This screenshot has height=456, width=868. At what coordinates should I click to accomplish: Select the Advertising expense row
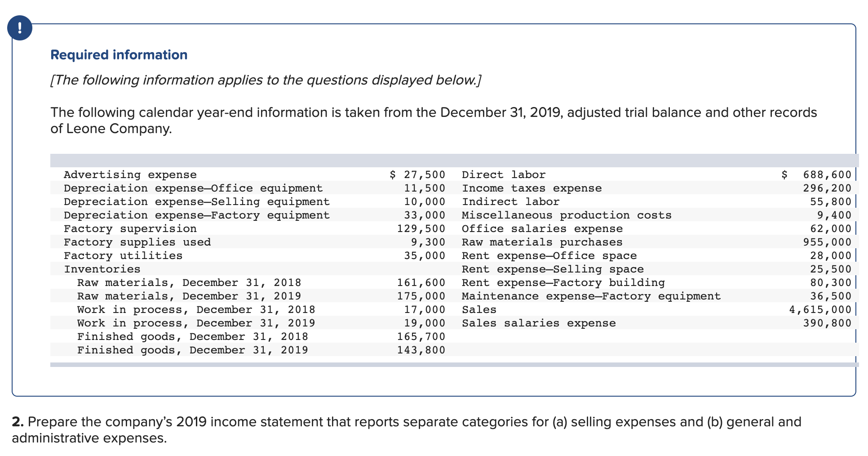pyautogui.click(x=130, y=174)
